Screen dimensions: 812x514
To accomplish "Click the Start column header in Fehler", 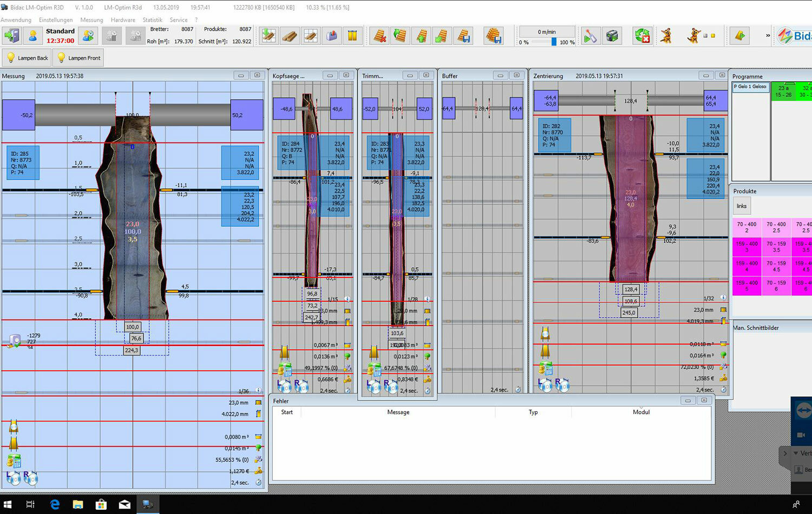I will tap(287, 412).
